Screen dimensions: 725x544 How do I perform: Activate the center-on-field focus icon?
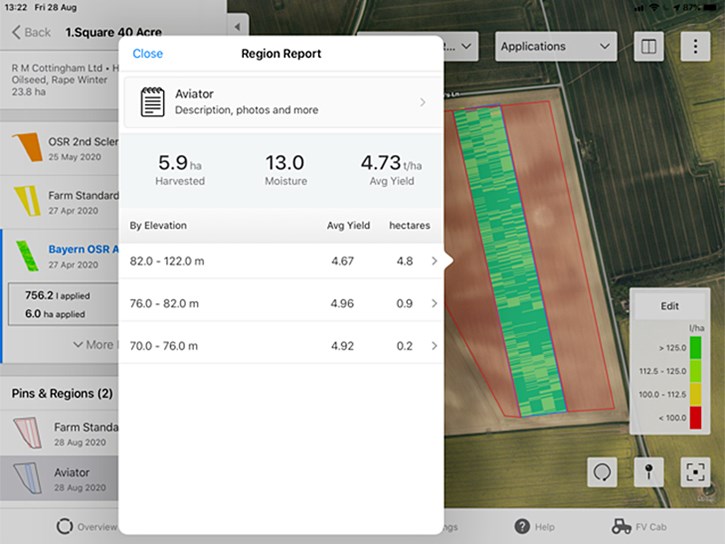click(x=695, y=472)
